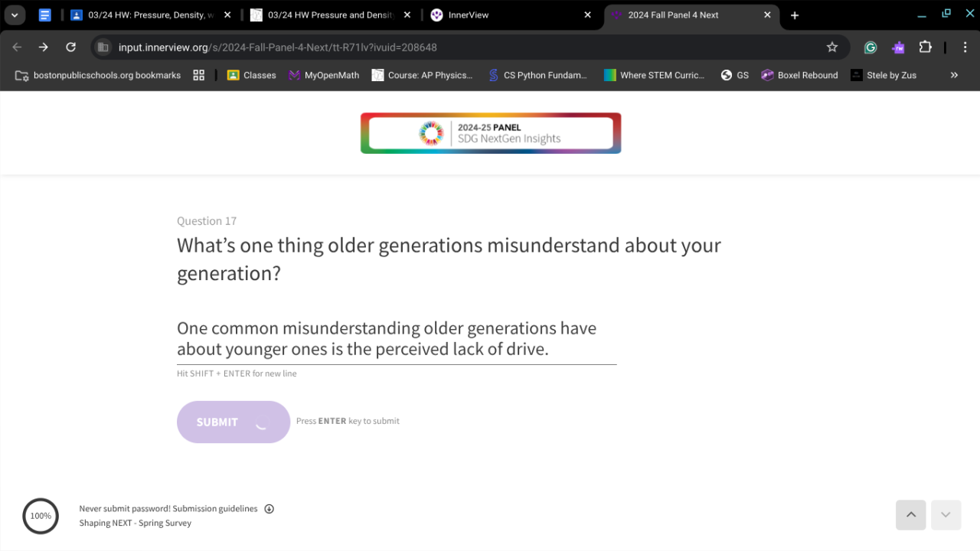Go to the previous question with up arrow
The image size is (980, 551).
[911, 515]
